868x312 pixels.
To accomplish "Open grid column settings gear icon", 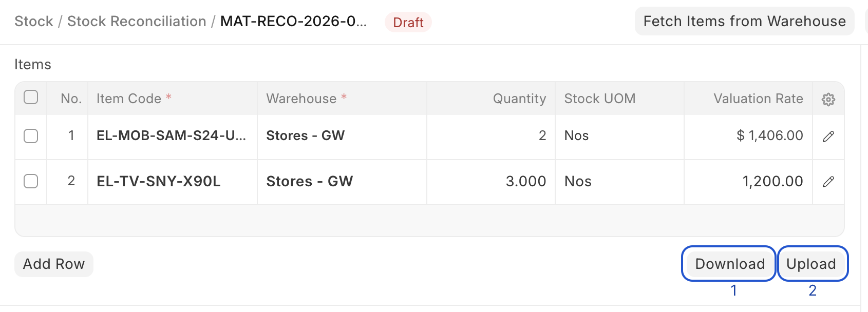I will coord(828,99).
